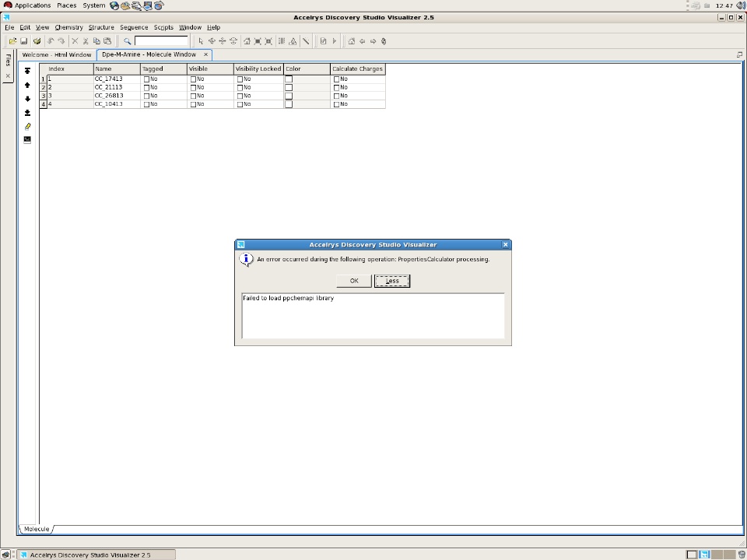Image resolution: width=747 pixels, height=560 pixels.
Task: Open the GNOME Applications menu
Action: click(x=33, y=5)
